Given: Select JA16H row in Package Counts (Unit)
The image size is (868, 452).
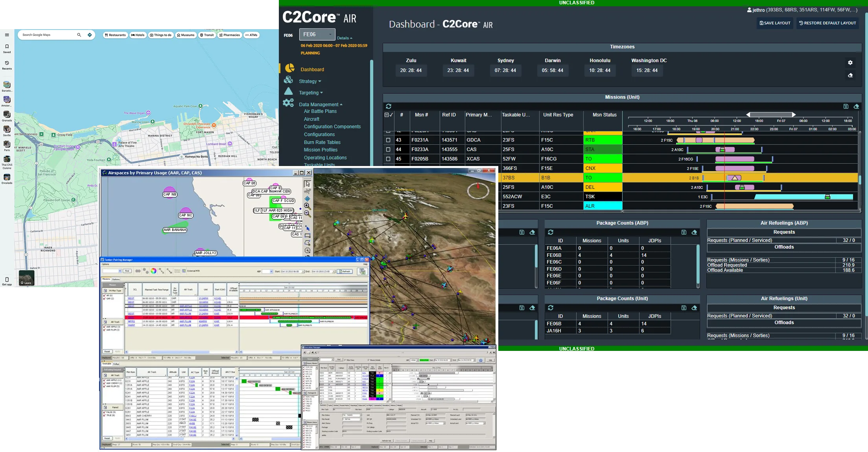Looking at the screenshot, I should click(608, 331).
